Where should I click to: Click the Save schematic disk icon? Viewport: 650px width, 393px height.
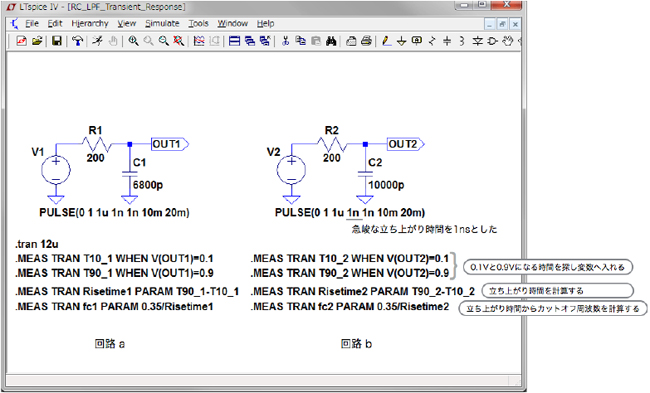tap(57, 41)
